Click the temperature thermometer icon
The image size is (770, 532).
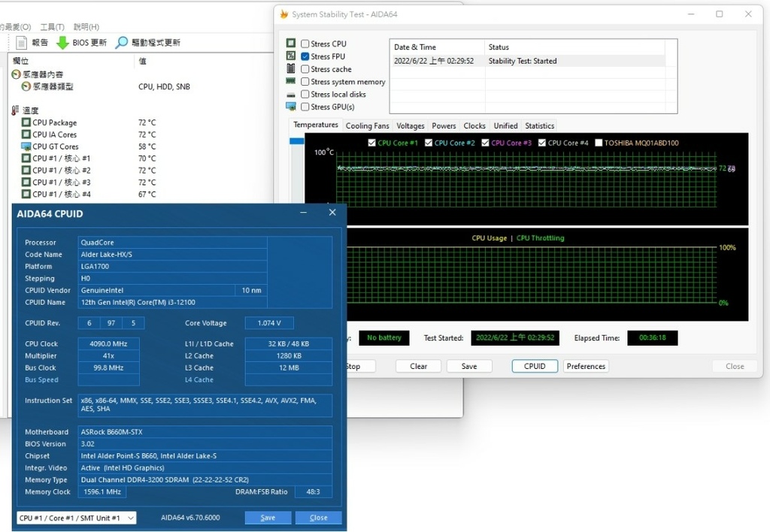pos(16,110)
